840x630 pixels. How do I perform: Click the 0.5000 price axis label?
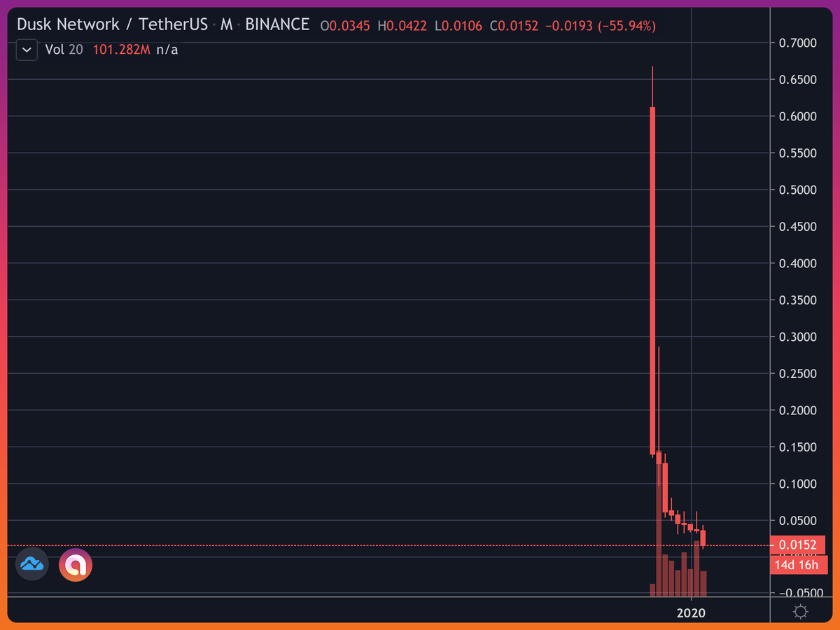click(798, 190)
